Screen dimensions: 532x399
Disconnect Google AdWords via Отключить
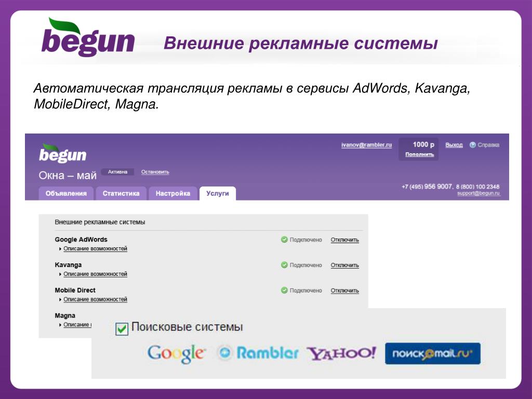[345, 240]
